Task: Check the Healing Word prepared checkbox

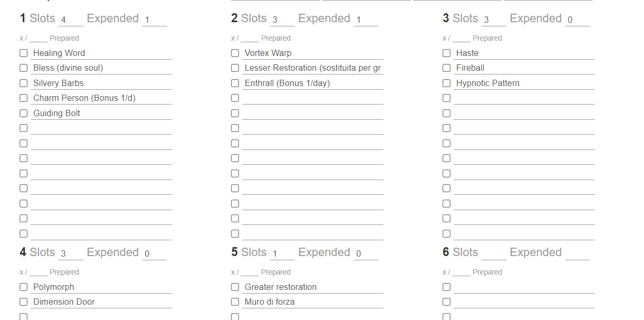Action: (x=23, y=53)
